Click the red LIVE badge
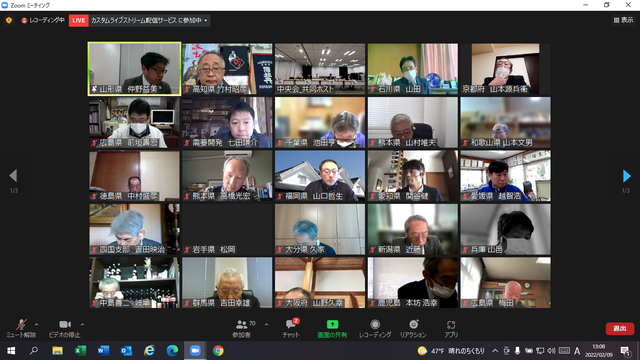 point(79,20)
